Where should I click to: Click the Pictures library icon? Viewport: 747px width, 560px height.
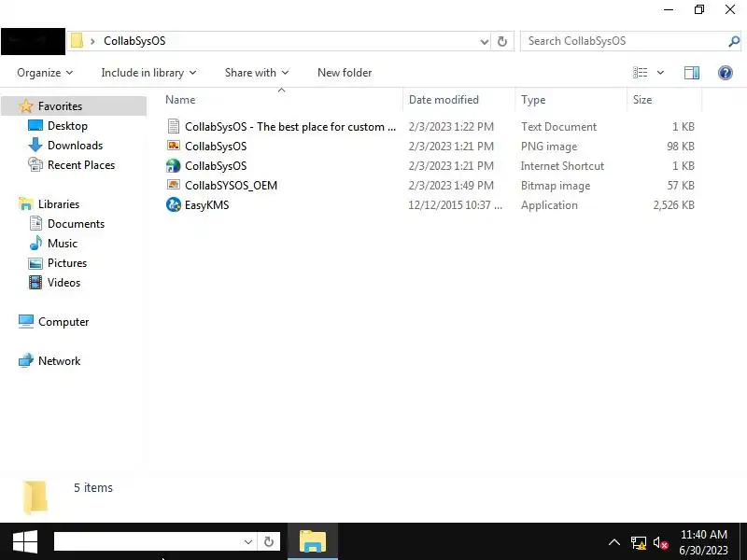(35, 263)
